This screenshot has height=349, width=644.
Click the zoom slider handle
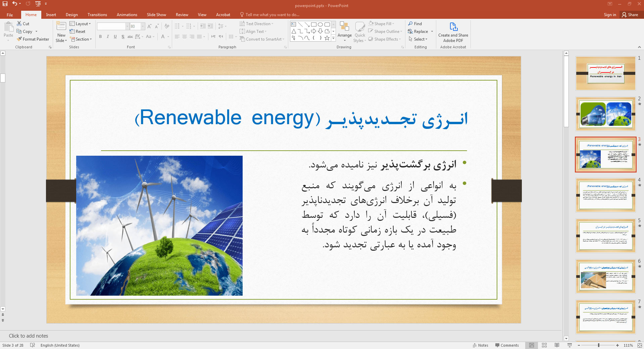click(x=599, y=345)
